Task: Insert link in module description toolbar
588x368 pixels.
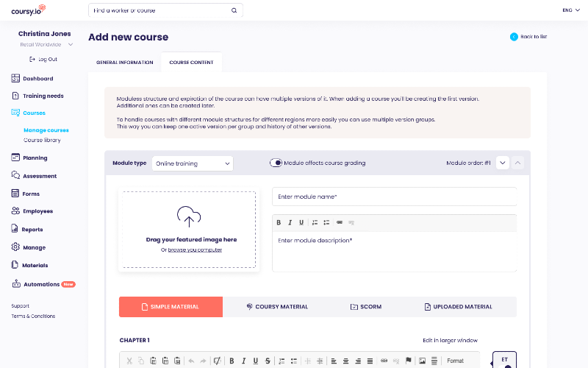Action: [340, 223]
